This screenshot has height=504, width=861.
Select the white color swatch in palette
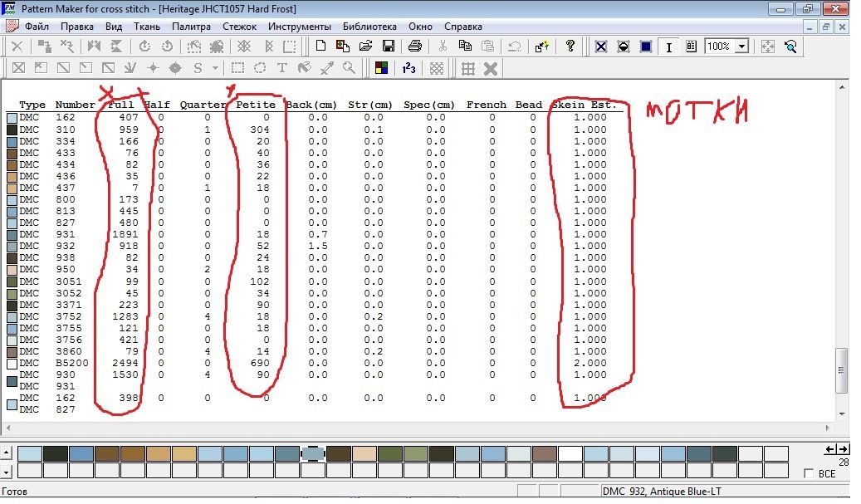tap(570, 453)
